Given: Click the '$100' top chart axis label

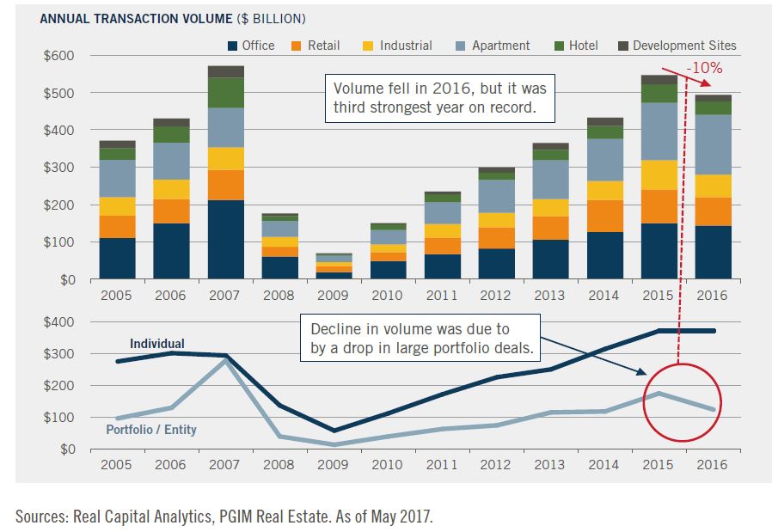Looking at the screenshot, I should coord(58,242).
